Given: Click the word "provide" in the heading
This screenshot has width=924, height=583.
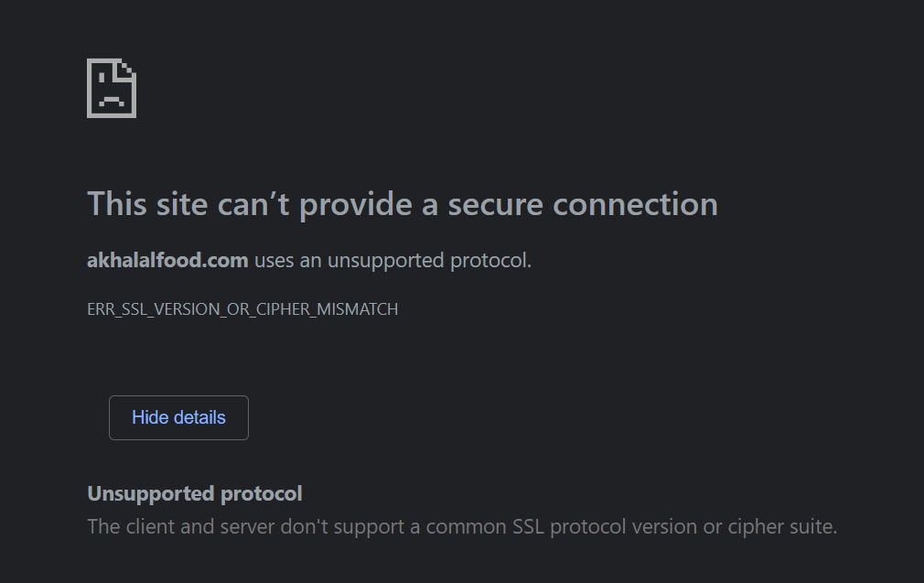Looking at the screenshot, I should [x=357, y=204].
